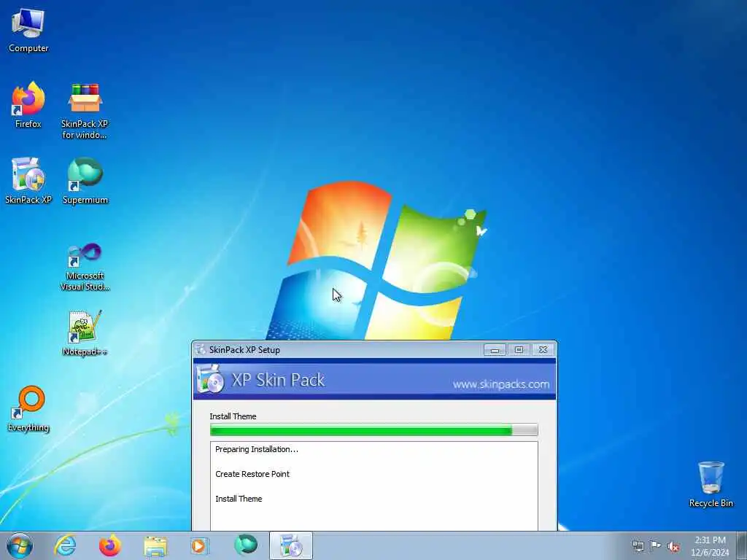Launch Internet Explorer from the taskbar
Screen dimensions: 747x560
coord(65,545)
